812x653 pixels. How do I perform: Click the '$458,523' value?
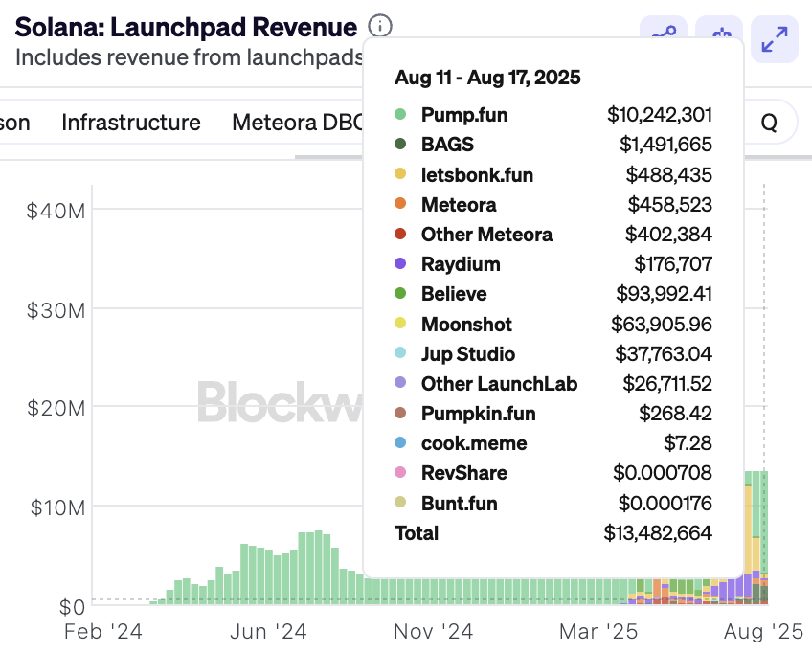click(x=670, y=205)
